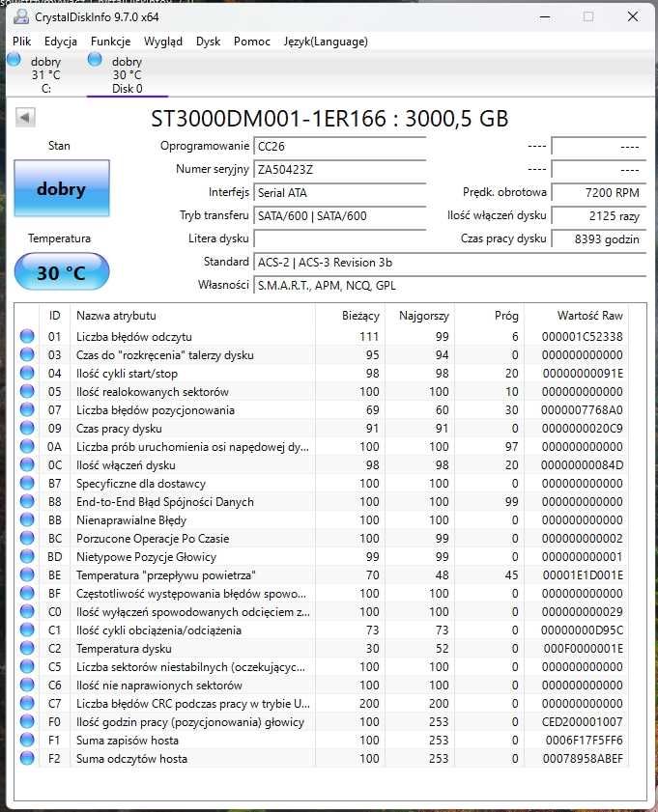Viewport: 658px width, 812px height.
Task: Click the status orb for attribute 04
Action: point(27,373)
